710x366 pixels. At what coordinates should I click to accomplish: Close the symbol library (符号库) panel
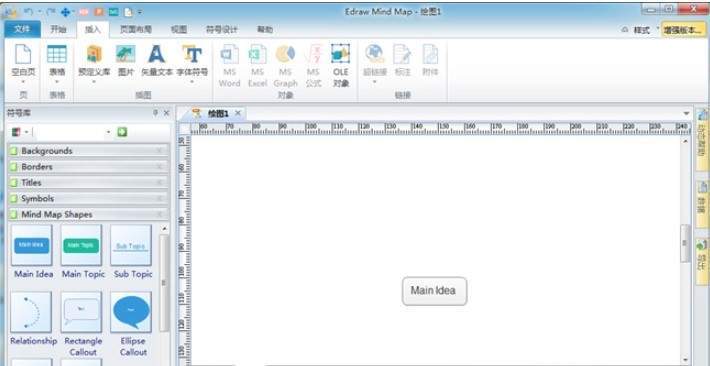point(166,113)
